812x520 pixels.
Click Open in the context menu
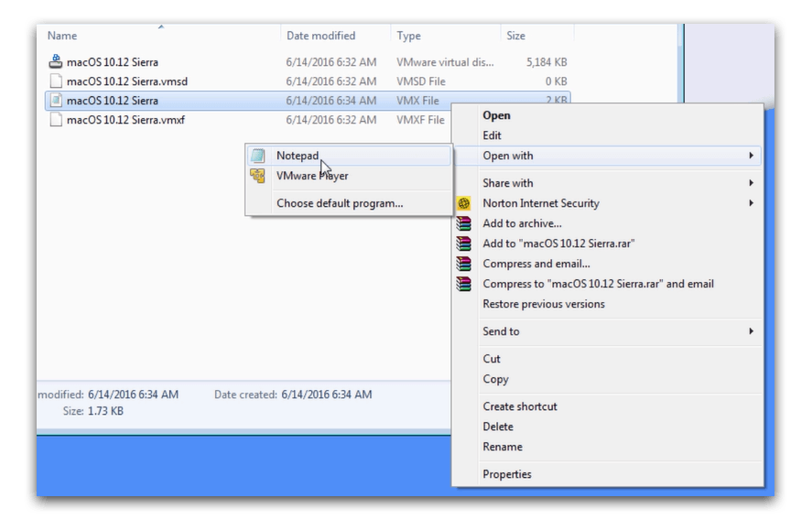pyautogui.click(x=607, y=115)
